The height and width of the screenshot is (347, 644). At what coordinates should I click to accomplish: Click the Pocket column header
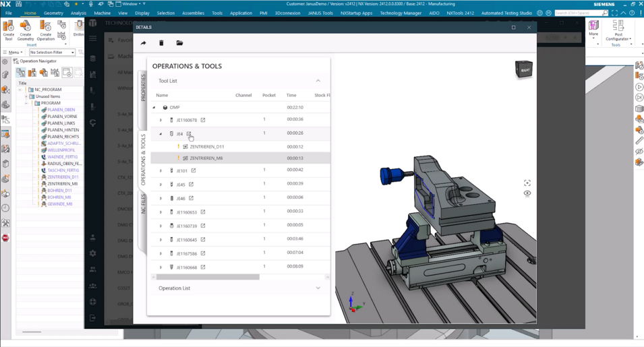click(x=269, y=95)
